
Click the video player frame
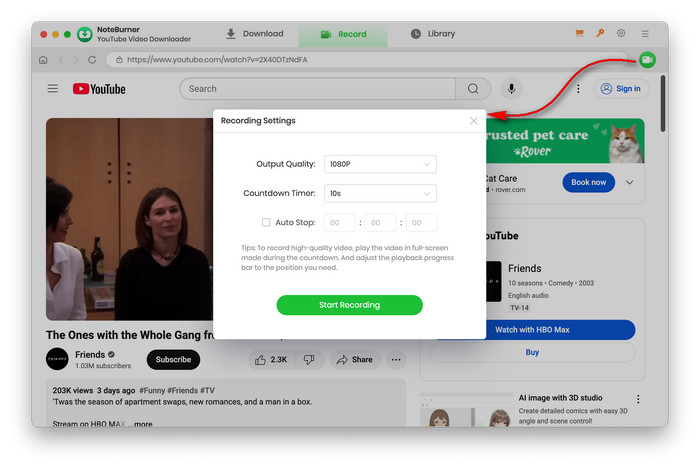pyautogui.click(x=129, y=219)
